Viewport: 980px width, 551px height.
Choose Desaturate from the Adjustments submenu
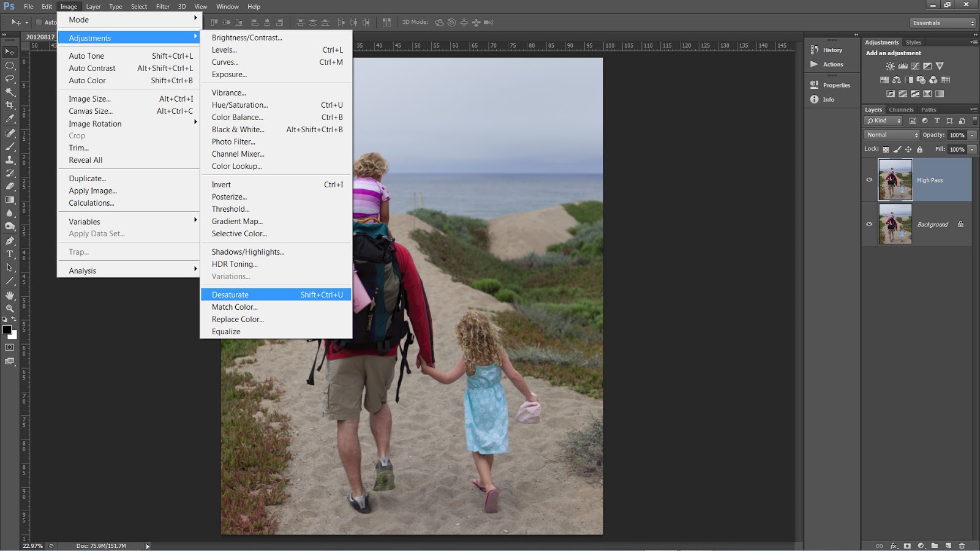276,294
